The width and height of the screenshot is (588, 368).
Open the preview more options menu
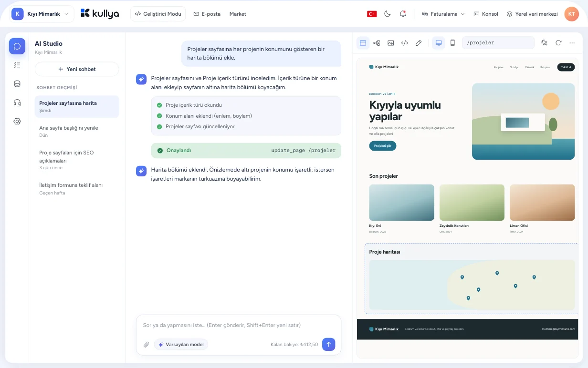(572, 43)
